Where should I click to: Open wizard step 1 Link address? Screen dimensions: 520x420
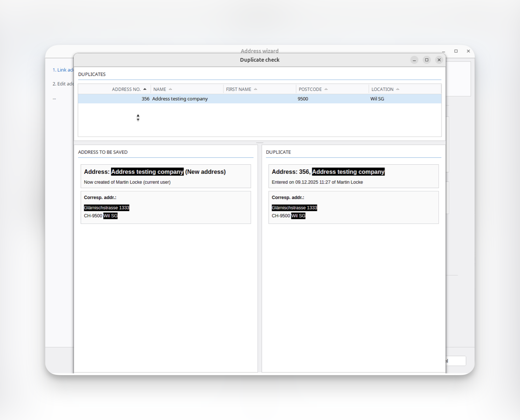point(63,70)
